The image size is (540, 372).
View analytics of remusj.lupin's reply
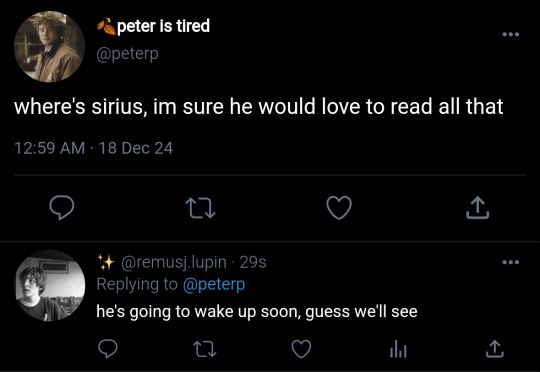pos(398,349)
